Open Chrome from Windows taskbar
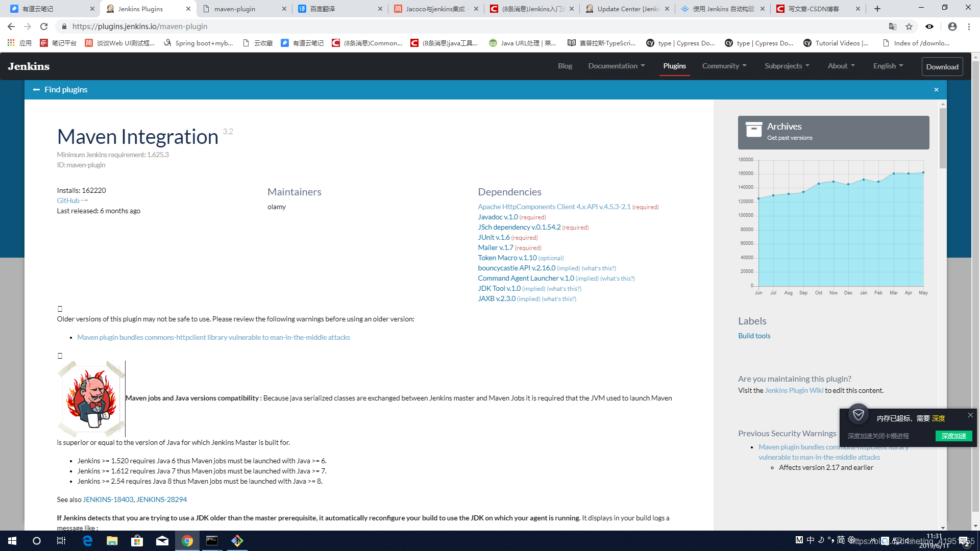This screenshot has height=551, width=980. (187, 541)
